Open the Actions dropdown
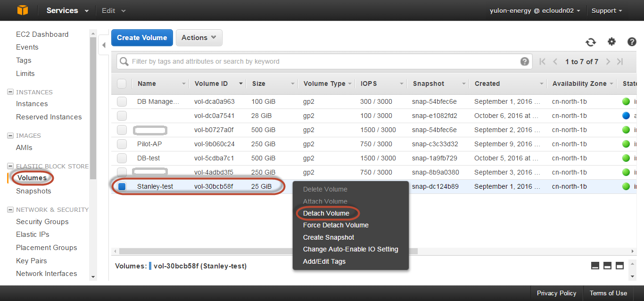 point(199,38)
